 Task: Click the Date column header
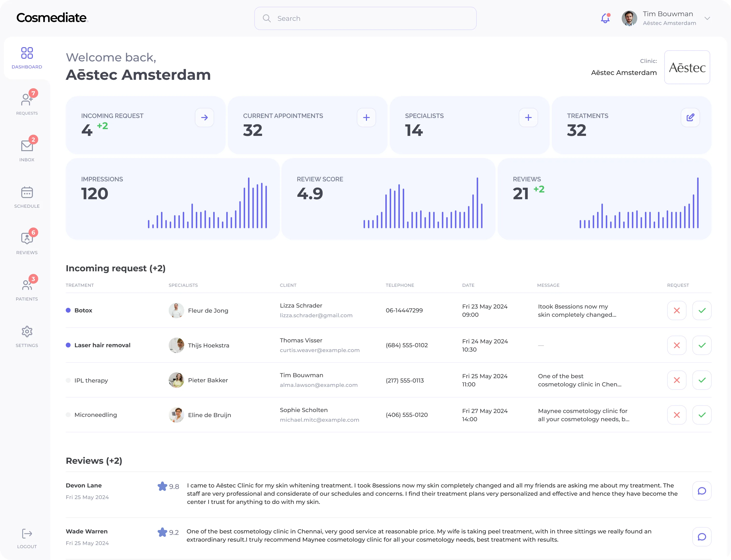pyautogui.click(x=468, y=285)
